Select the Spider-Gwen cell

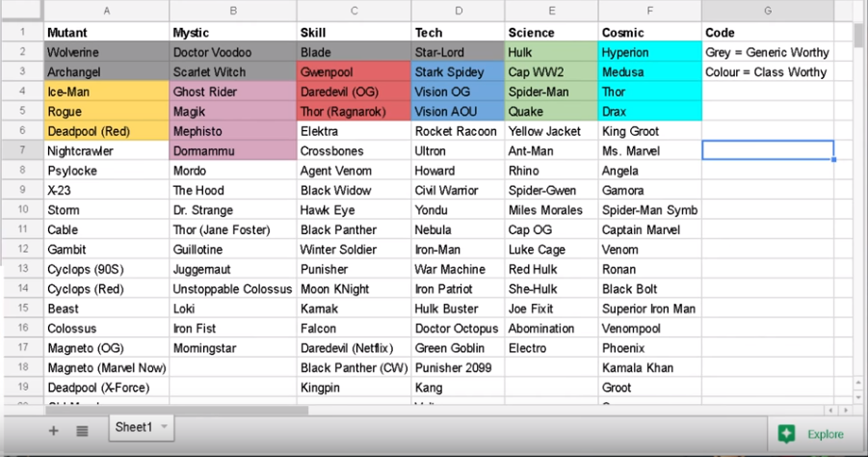point(552,190)
